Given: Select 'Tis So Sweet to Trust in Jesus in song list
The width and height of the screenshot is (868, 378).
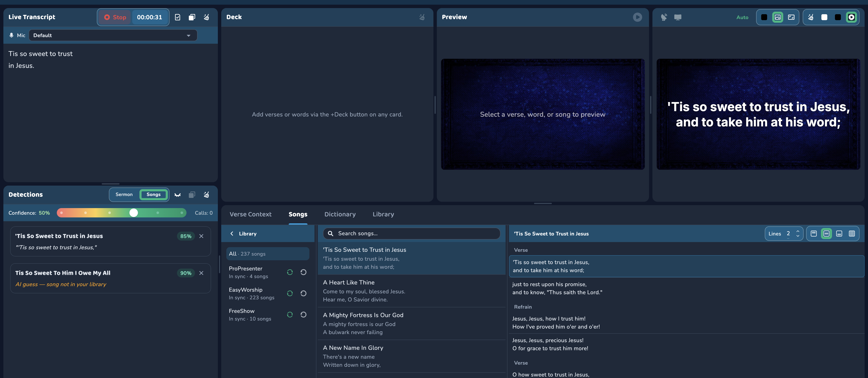Looking at the screenshot, I should pos(411,258).
